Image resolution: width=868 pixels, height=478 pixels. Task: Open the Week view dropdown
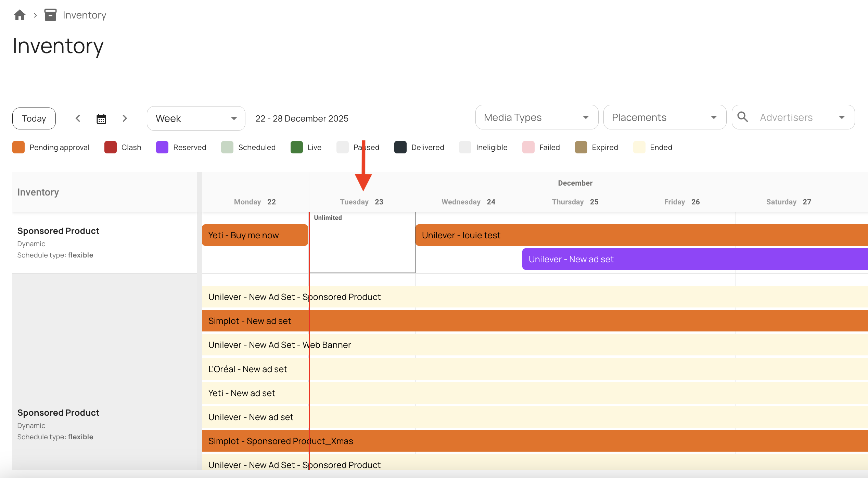pos(196,118)
